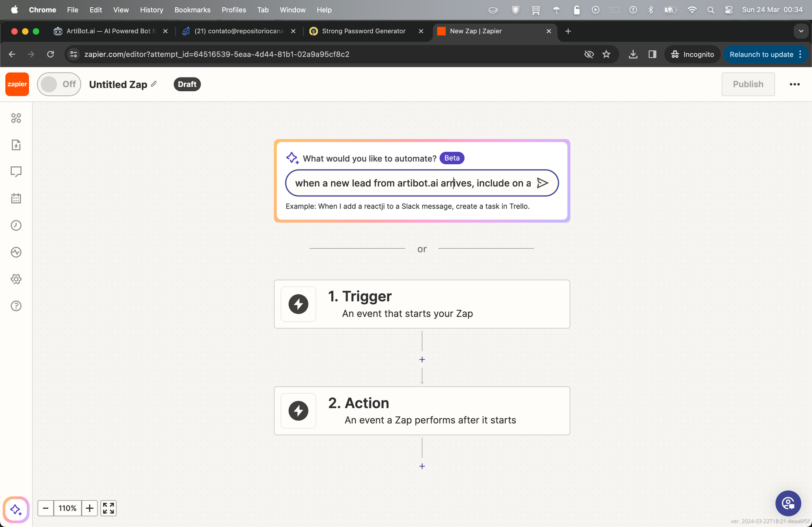Zoom out the canvas with minus button

click(x=45, y=508)
